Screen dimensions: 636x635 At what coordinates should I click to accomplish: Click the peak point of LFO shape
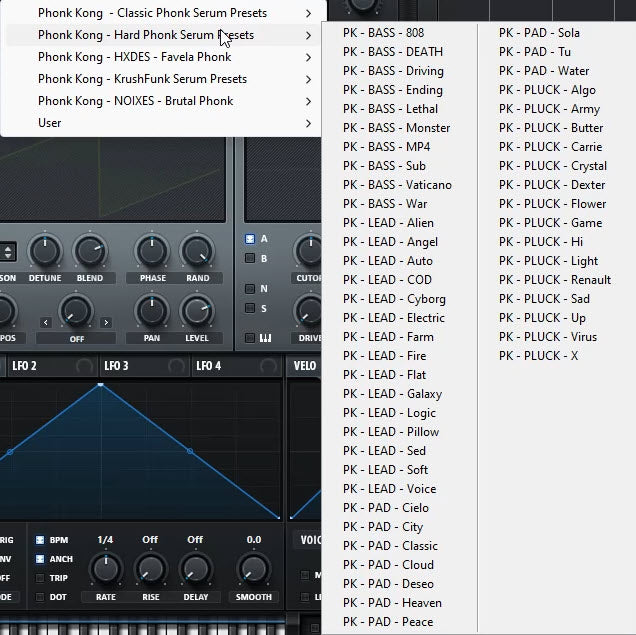[100, 384]
